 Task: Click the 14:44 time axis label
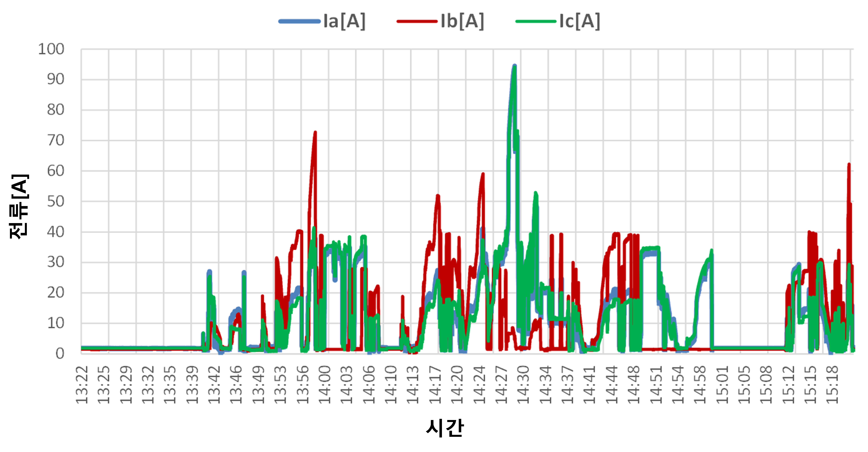(611, 385)
